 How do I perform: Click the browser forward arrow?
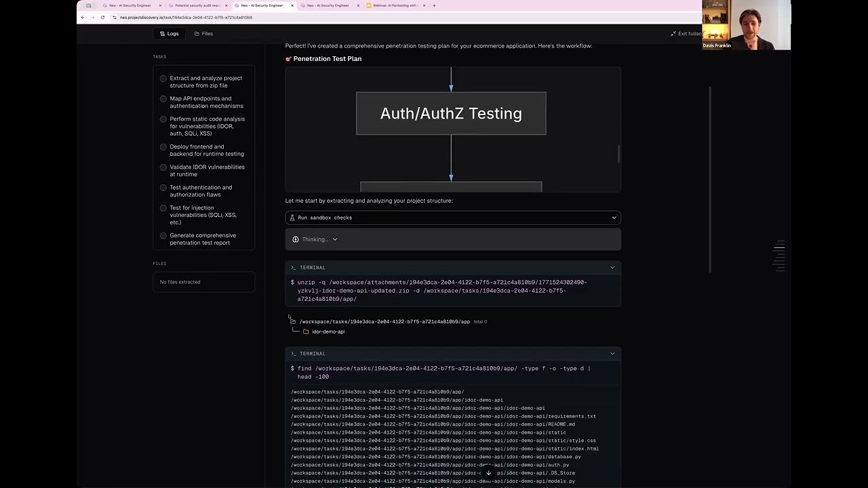coord(93,18)
